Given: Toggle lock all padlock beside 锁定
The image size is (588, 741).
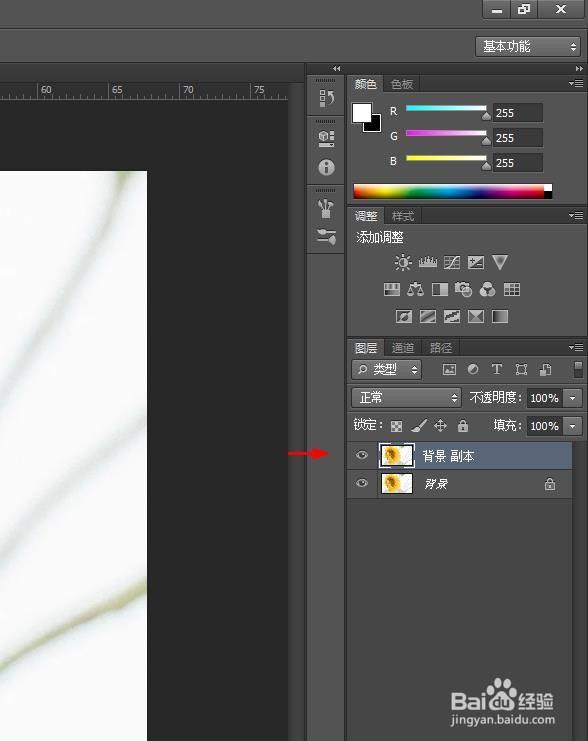Looking at the screenshot, I should click(463, 426).
